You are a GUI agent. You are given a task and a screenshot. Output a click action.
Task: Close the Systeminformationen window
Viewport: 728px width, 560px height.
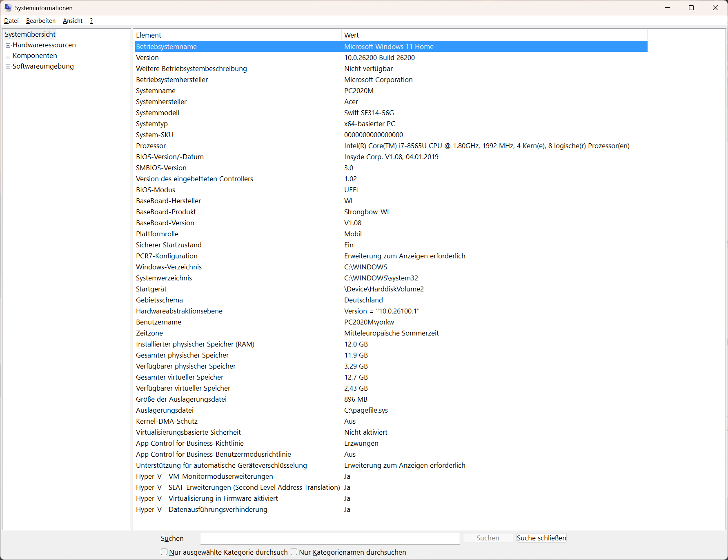click(x=715, y=8)
